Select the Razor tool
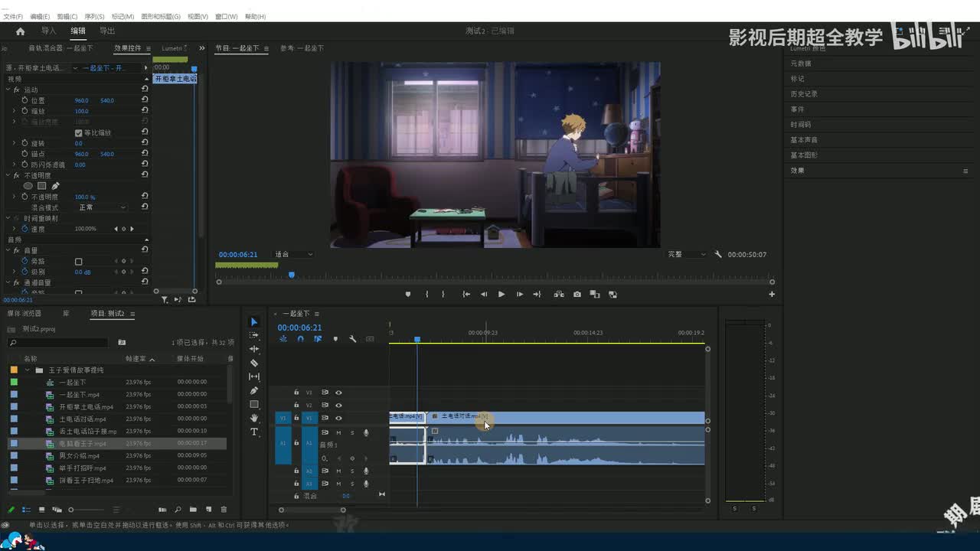Image resolution: width=980 pixels, height=551 pixels. [x=254, y=363]
